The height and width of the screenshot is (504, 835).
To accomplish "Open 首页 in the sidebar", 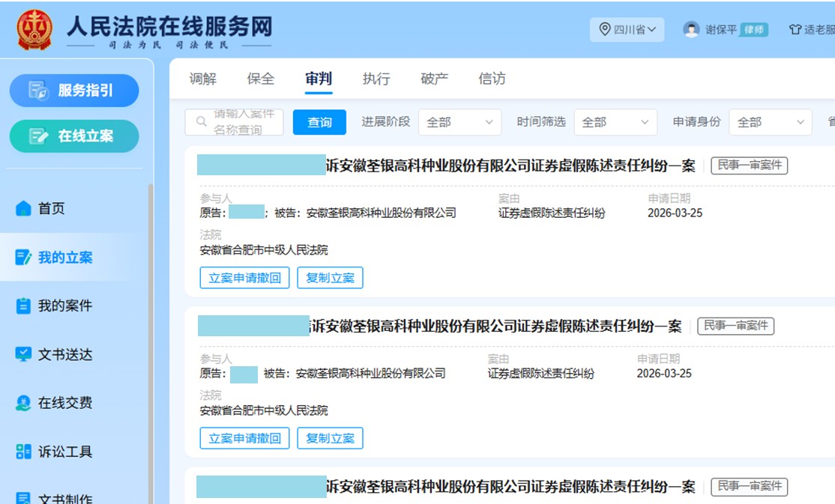I will pyautogui.click(x=74, y=209).
